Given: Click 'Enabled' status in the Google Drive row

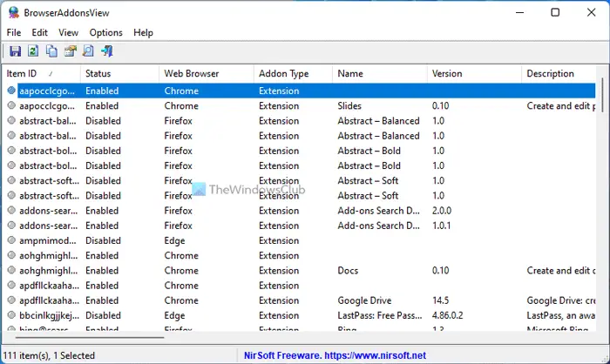Looking at the screenshot, I should [102, 300].
